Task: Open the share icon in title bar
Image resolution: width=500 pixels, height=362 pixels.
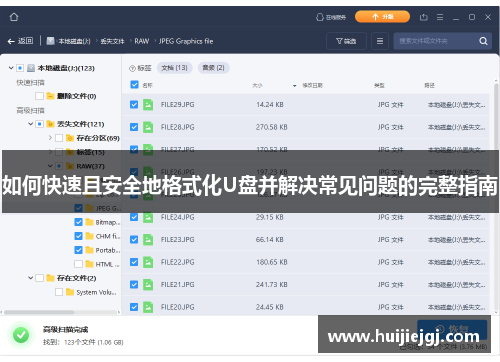Action: 424,17
